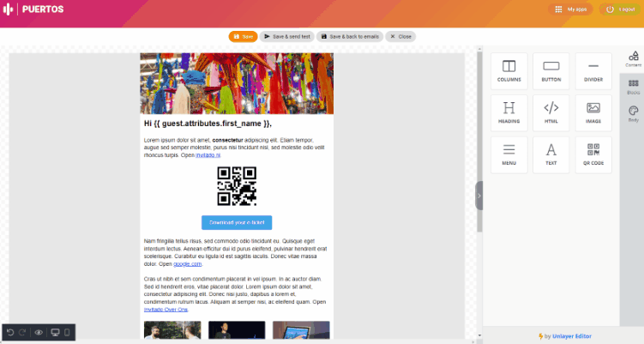Open the invitado.nl link

click(x=208, y=155)
